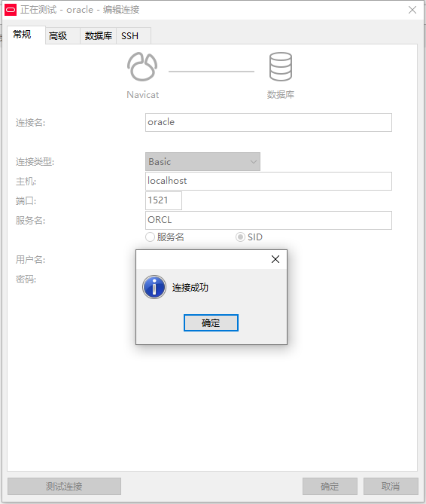Confirm the 连接成功 message with 确定

(211, 322)
